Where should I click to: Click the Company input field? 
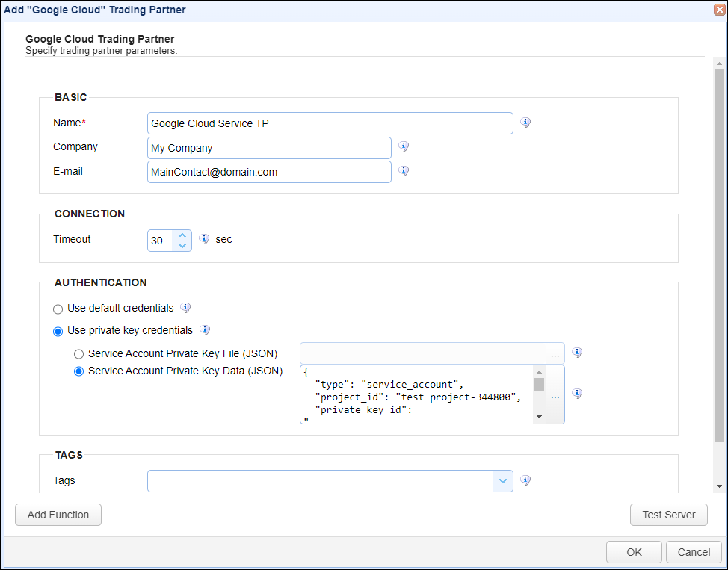click(269, 148)
